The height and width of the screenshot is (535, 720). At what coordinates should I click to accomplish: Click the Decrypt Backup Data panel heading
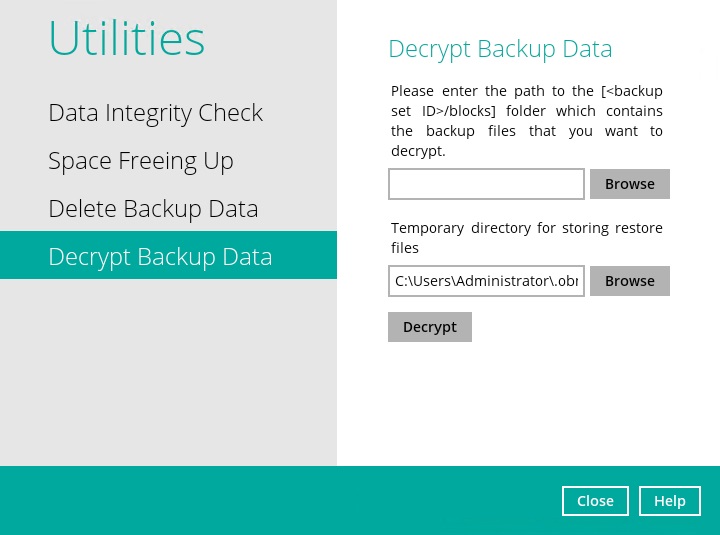[499, 49]
